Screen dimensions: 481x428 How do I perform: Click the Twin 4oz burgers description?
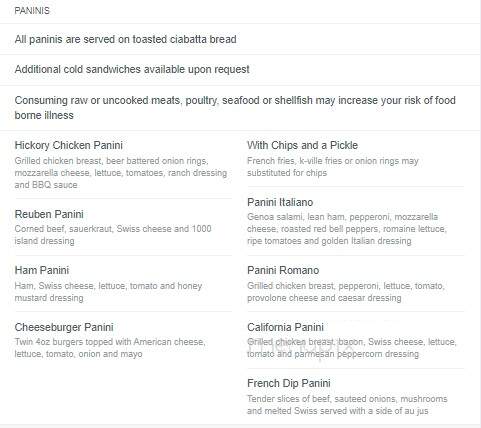110,348
